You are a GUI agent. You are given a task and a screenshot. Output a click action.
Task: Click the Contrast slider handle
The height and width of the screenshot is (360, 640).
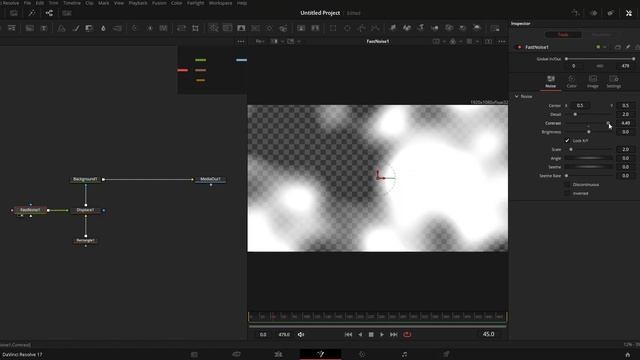pos(608,123)
